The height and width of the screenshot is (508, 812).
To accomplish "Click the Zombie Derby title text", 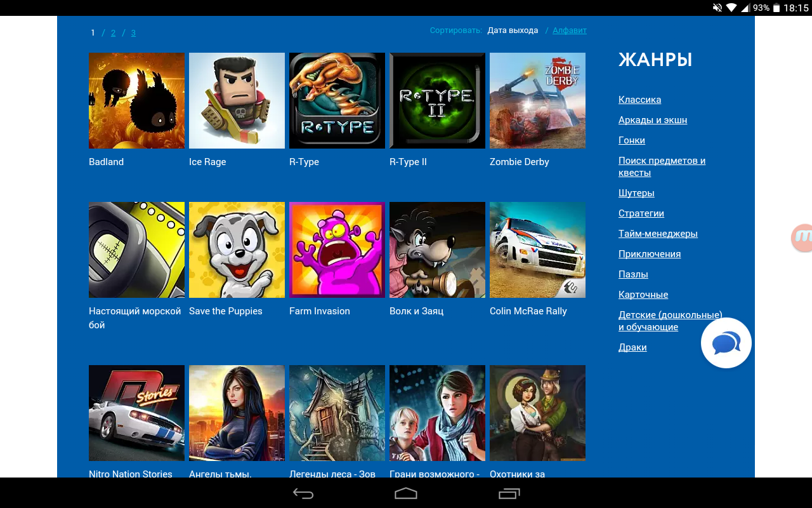I will (x=519, y=162).
